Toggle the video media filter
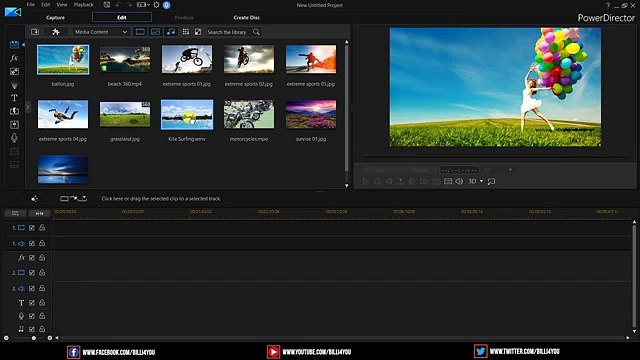 tap(140, 32)
